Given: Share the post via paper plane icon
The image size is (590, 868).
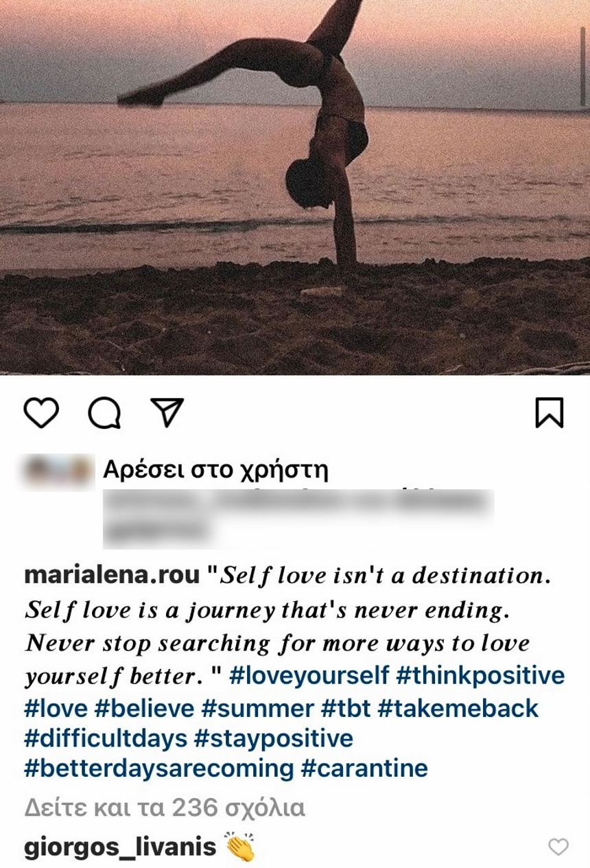Looking at the screenshot, I should click(x=167, y=412).
